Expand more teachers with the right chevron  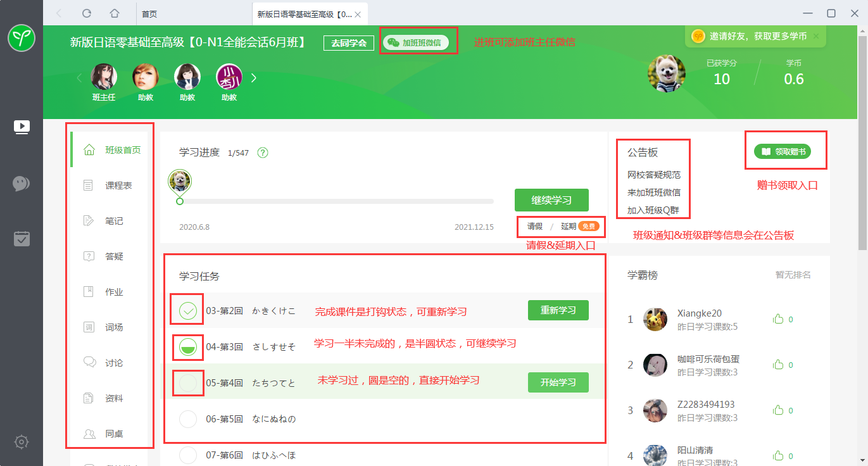coord(254,78)
